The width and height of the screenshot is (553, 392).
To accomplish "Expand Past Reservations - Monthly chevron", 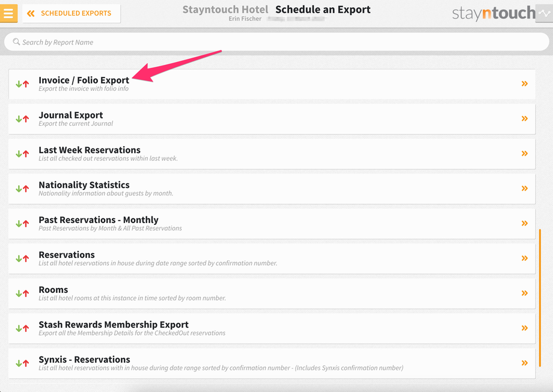I will [524, 223].
